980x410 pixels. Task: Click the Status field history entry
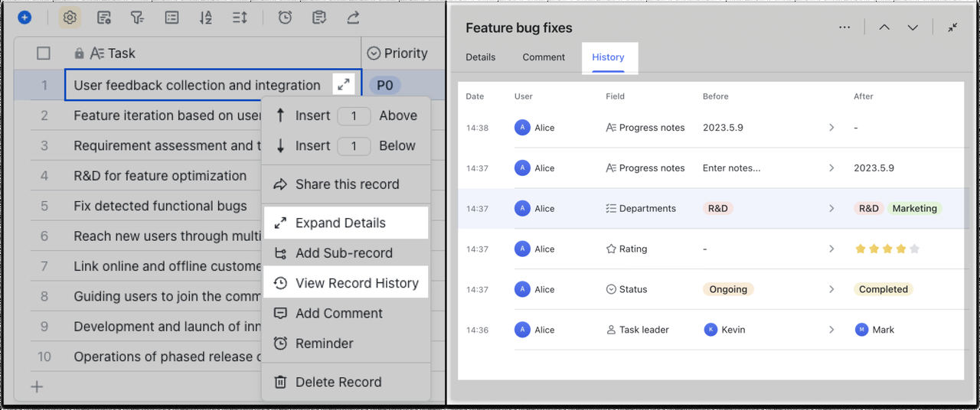[x=626, y=289]
